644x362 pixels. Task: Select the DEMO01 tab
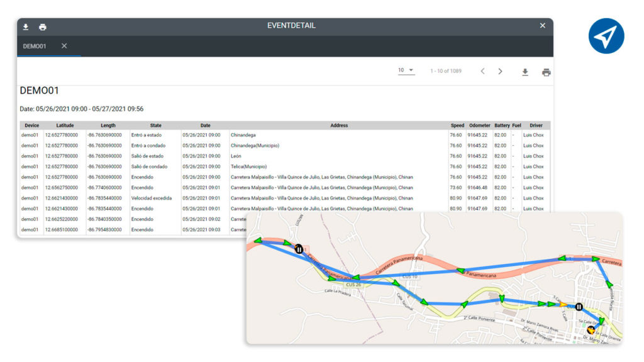35,47
